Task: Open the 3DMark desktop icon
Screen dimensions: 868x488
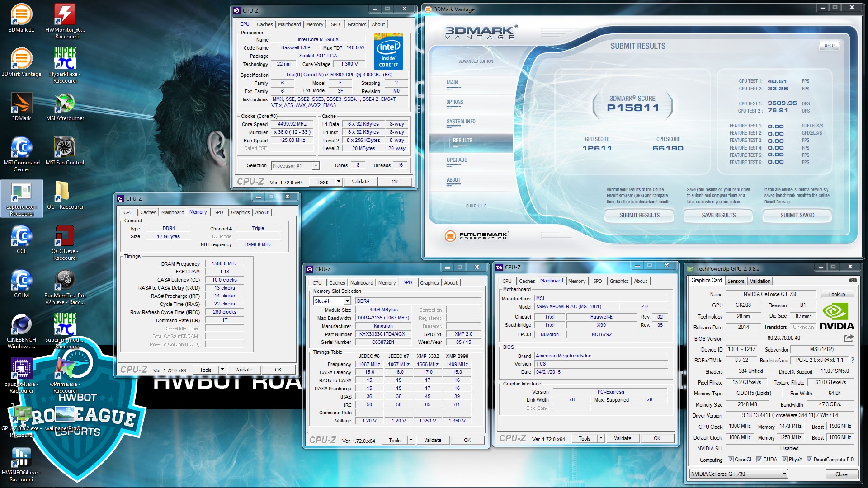Action: [x=21, y=107]
